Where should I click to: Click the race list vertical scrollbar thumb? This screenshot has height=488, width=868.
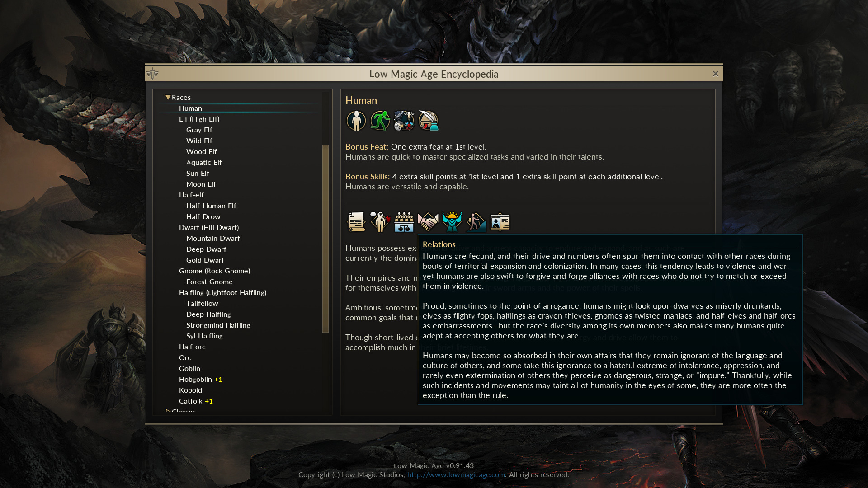click(x=325, y=239)
